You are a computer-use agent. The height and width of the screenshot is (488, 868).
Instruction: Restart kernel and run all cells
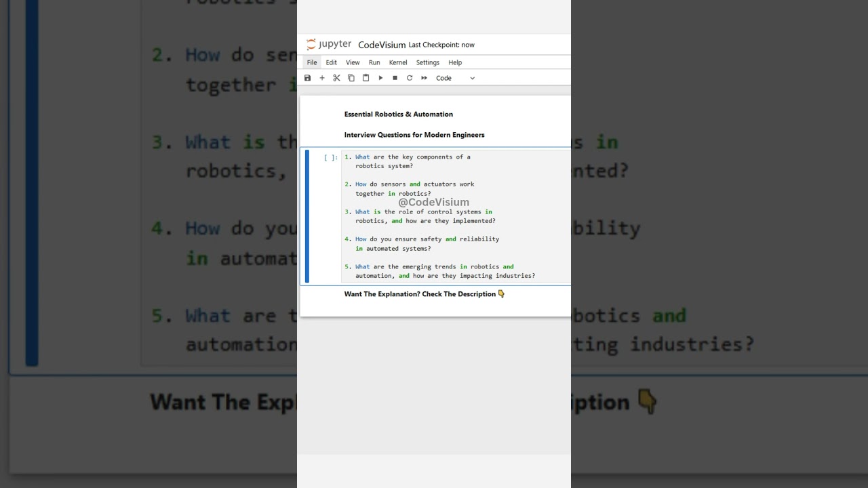(x=424, y=78)
